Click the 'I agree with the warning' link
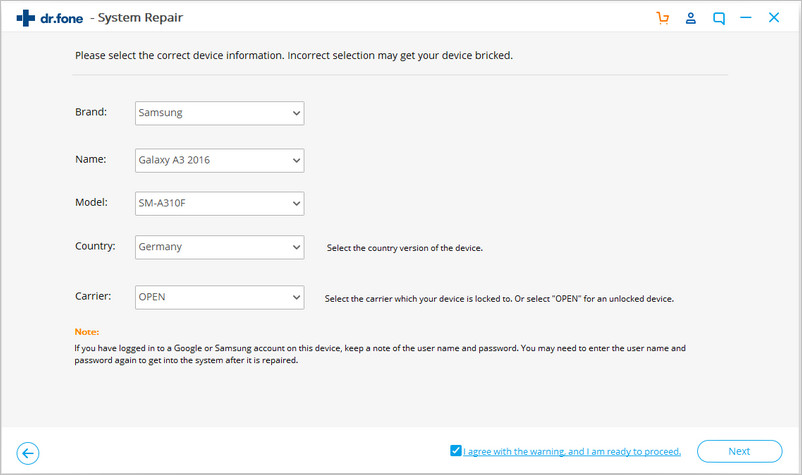This screenshot has width=802, height=475. pyautogui.click(x=572, y=452)
